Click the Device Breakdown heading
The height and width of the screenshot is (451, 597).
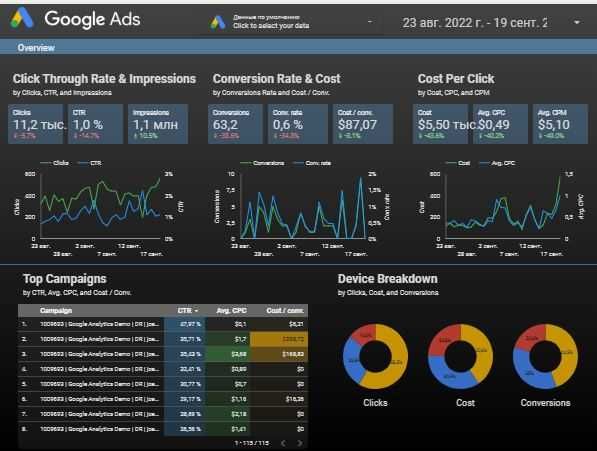coord(388,279)
